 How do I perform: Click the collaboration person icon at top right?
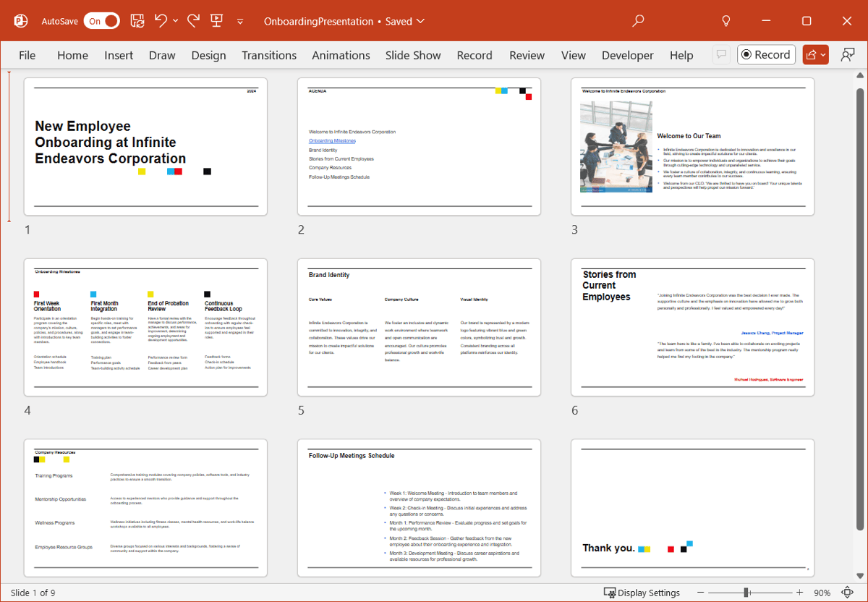847,54
